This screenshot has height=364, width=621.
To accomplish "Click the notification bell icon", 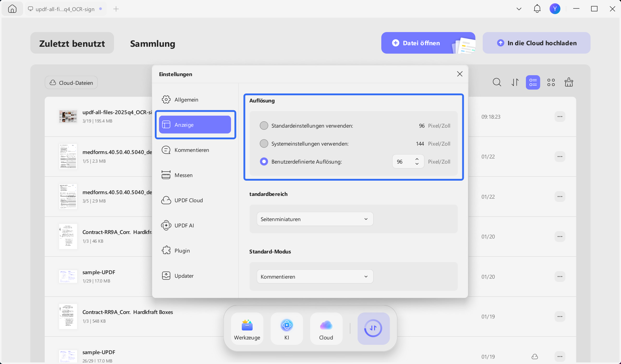I will pyautogui.click(x=537, y=9).
